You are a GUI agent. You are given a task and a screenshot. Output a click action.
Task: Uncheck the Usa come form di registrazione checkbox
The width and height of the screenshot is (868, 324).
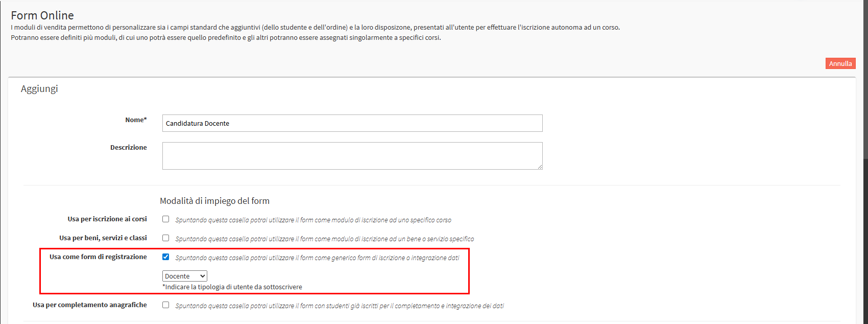[x=166, y=257]
